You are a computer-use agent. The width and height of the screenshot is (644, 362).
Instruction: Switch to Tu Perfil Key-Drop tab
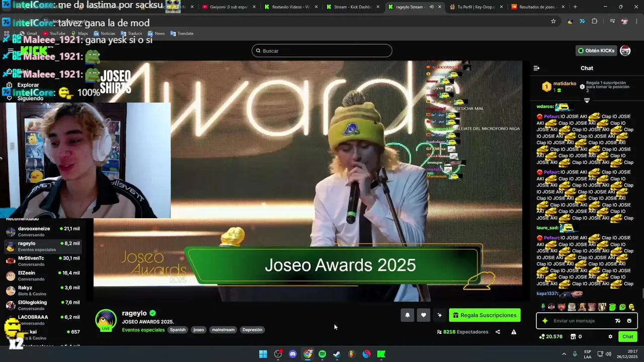[476, 7]
